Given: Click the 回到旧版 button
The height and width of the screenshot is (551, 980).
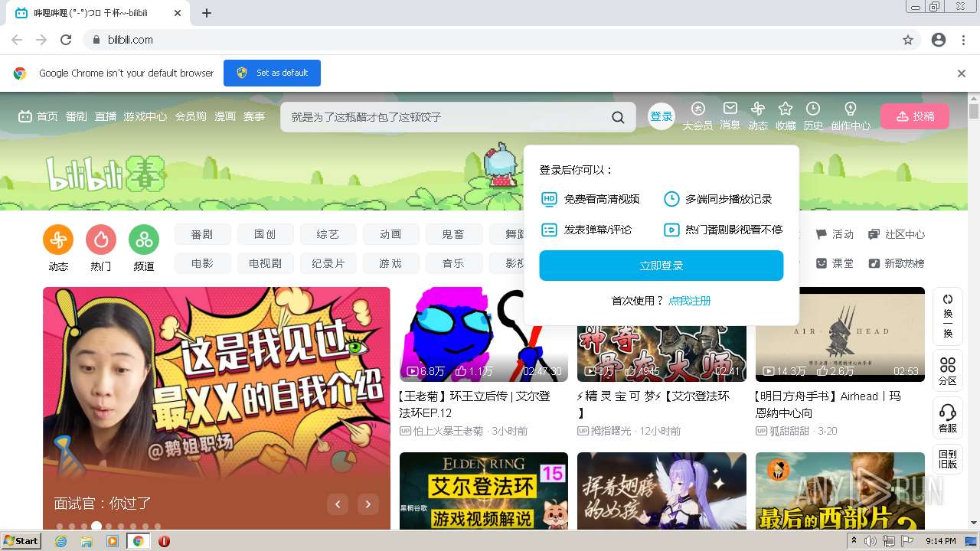Looking at the screenshot, I should tap(948, 459).
